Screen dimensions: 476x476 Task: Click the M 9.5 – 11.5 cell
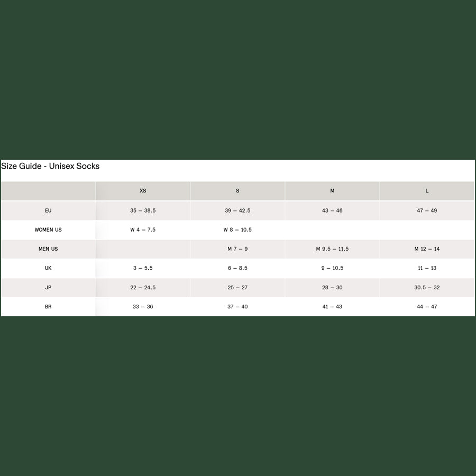(x=332, y=249)
